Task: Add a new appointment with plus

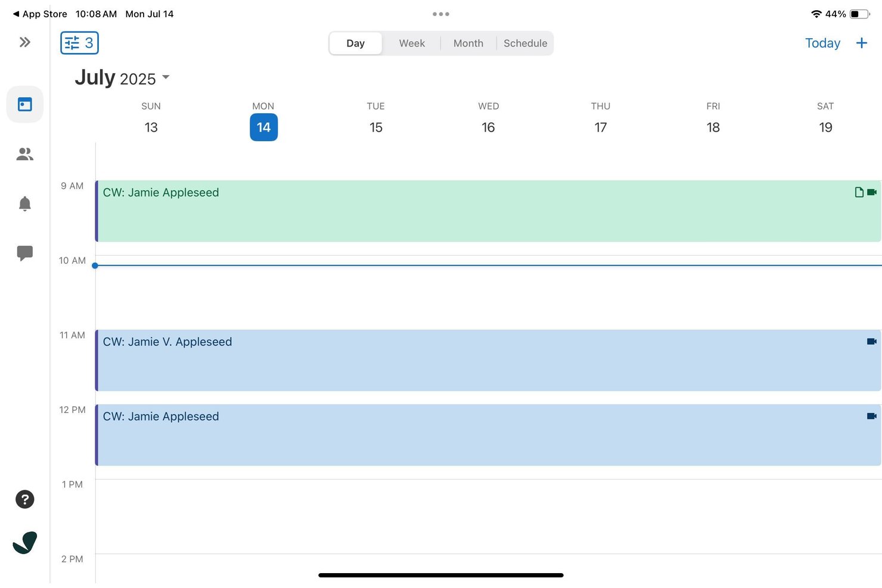Action: point(862,43)
